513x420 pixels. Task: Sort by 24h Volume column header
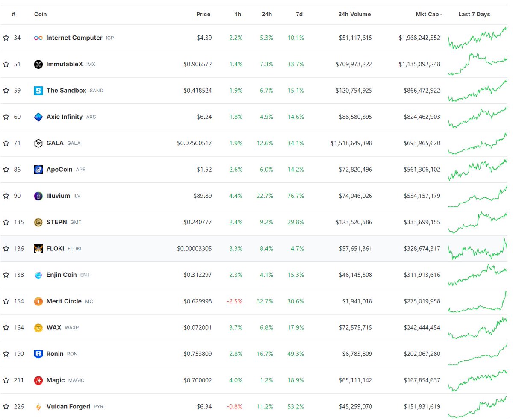[354, 14]
